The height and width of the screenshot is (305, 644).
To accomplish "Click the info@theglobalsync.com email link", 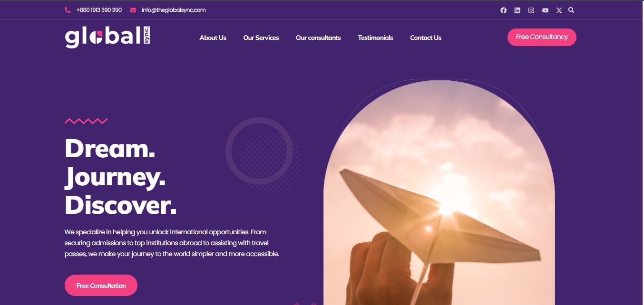I will 174,10.
